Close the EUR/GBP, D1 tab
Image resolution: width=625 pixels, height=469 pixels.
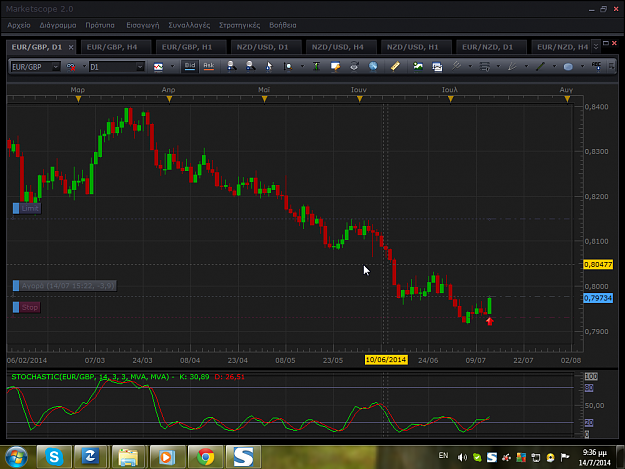click(71, 47)
